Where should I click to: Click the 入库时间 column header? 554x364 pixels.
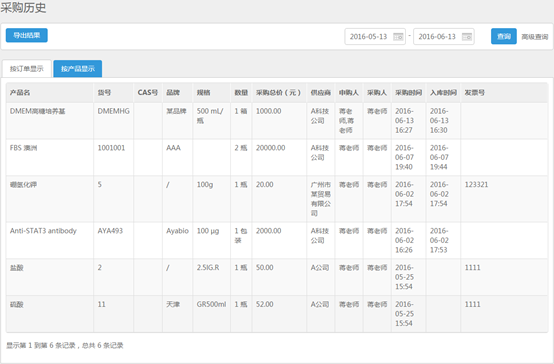443,93
